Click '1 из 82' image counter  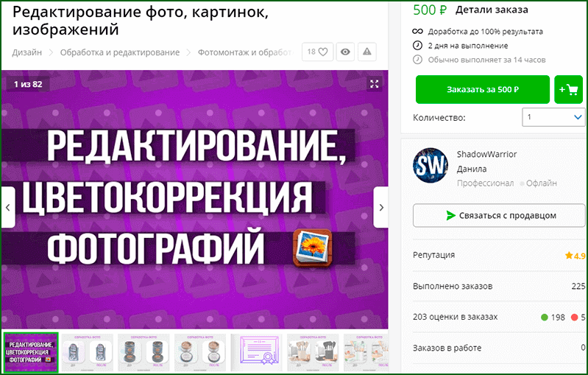coord(28,84)
